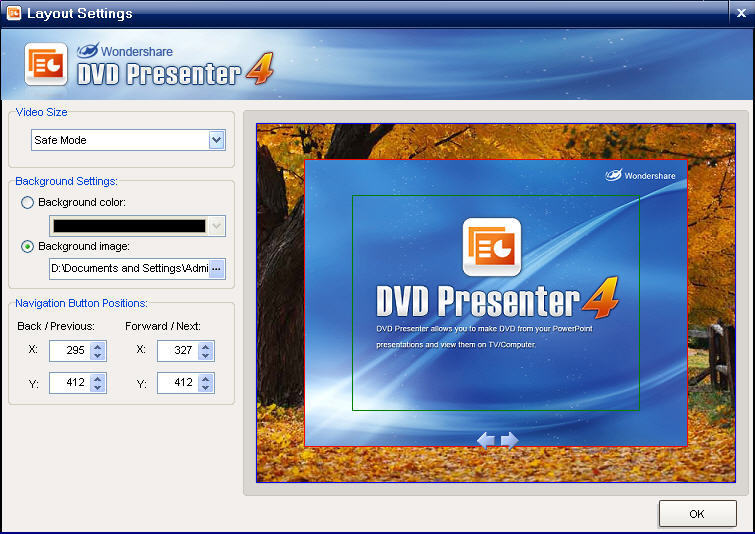The height and width of the screenshot is (534, 755).
Task: Click the Forward / Next label
Action: pos(163,326)
